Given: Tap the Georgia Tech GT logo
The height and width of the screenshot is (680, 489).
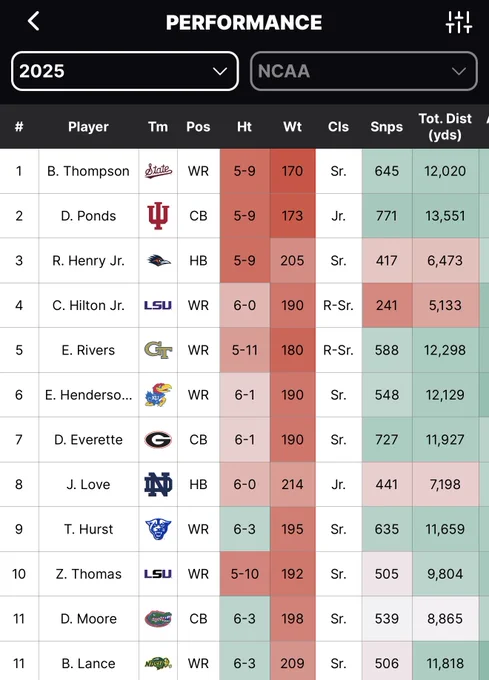Looking at the screenshot, I should (x=158, y=350).
